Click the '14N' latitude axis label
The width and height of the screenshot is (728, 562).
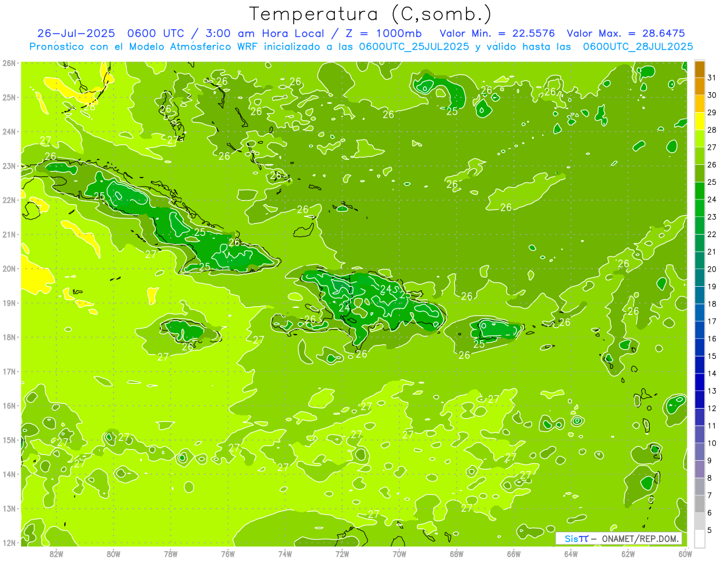(x=9, y=474)
